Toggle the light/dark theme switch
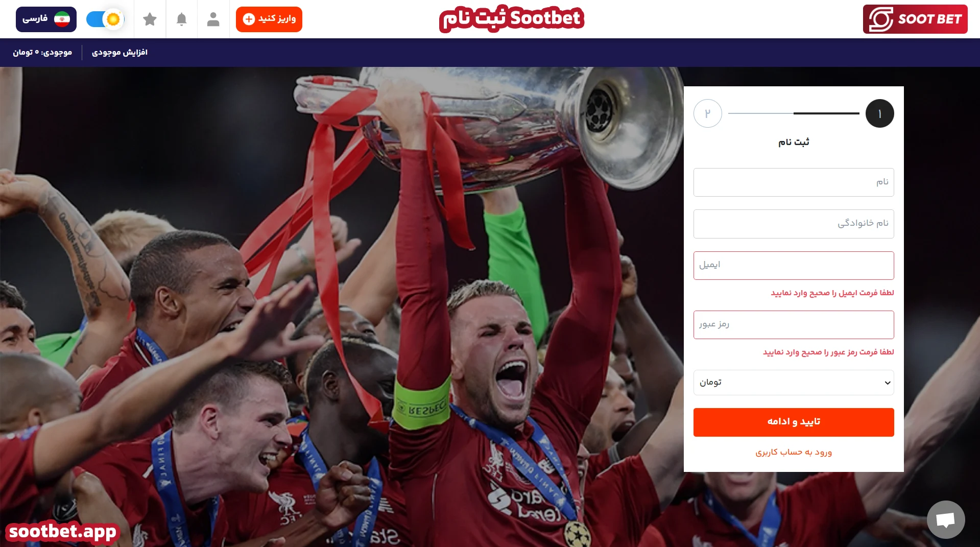This screenshot has height=547, width=980. pos(105,19)
